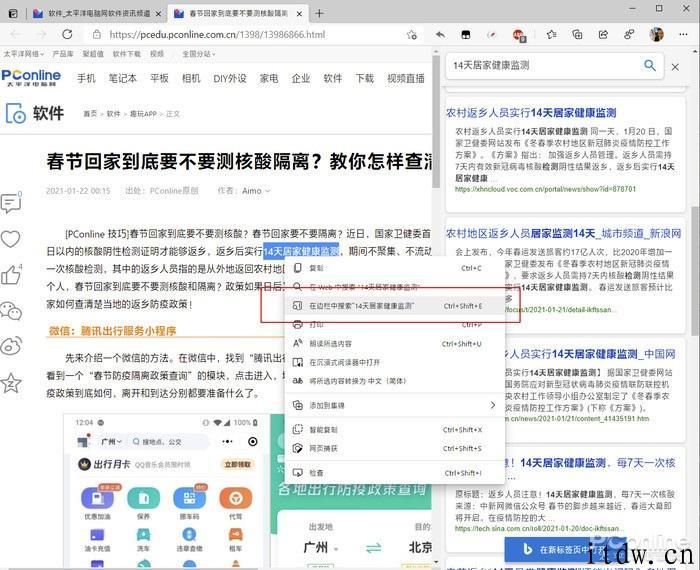Open result 农村返乡人员实行14天居家健康监测

tap(531, 113)
